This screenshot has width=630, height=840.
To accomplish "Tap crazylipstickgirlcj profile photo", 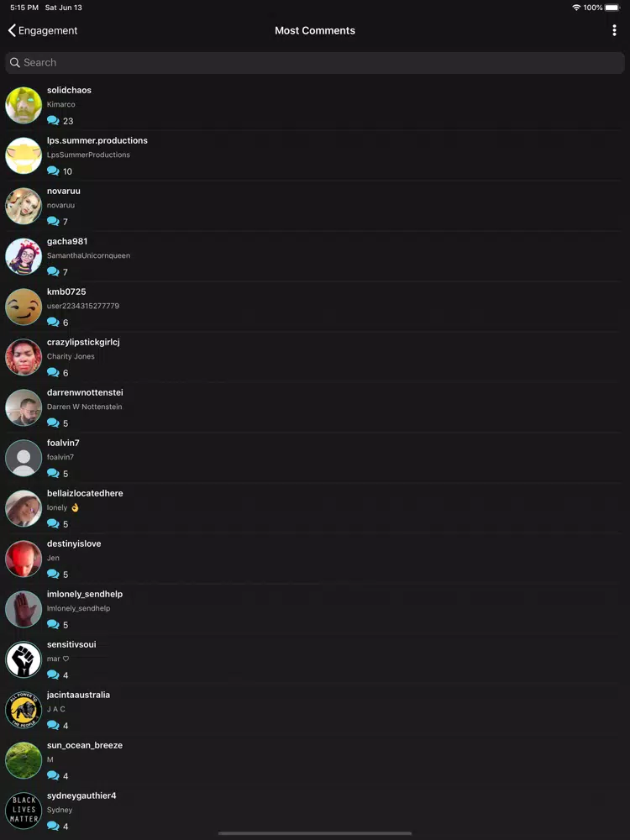I will click(24, 357).
